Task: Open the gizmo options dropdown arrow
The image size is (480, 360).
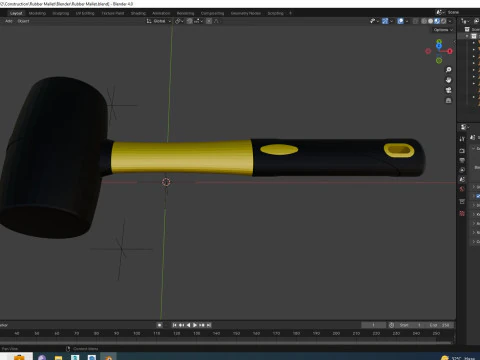Action: 391,21
